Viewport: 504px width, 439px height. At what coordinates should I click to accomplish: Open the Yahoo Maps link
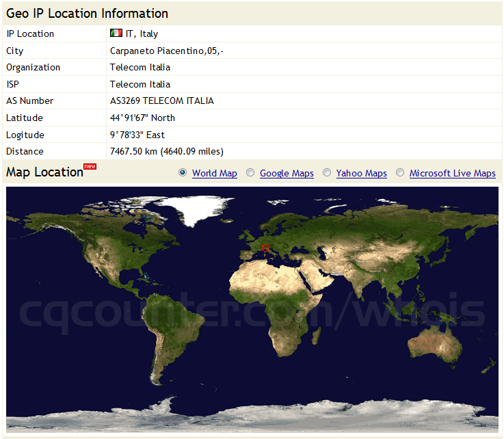tap(361, 173)
